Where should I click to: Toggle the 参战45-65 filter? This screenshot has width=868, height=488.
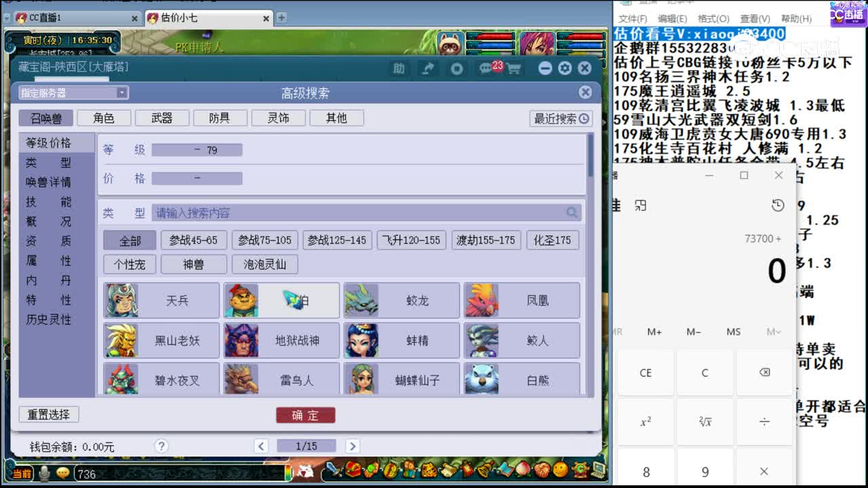[194, 241]
